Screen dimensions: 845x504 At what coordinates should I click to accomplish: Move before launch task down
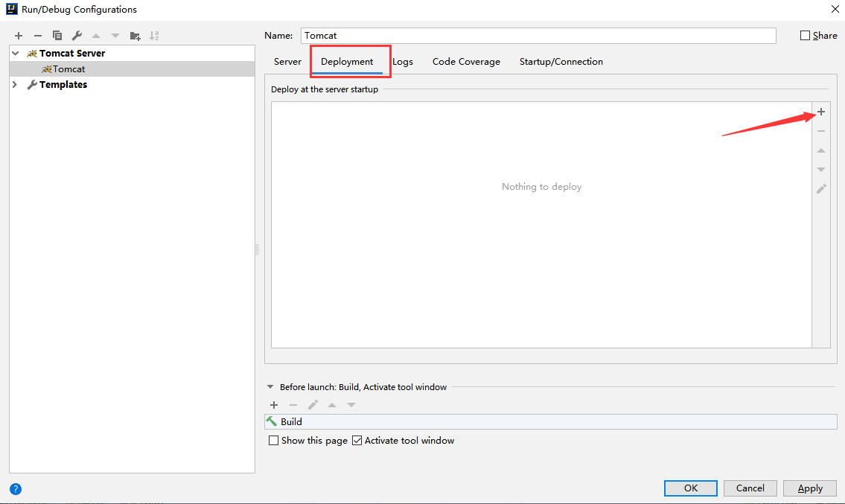(351, 405)
